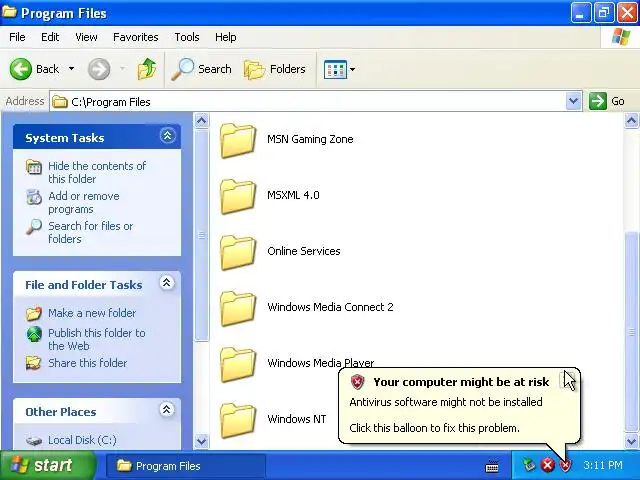Click Publish this folder to the Web
Image resolution: width=640 pixels, height=480 pixels.
[97, 340]
